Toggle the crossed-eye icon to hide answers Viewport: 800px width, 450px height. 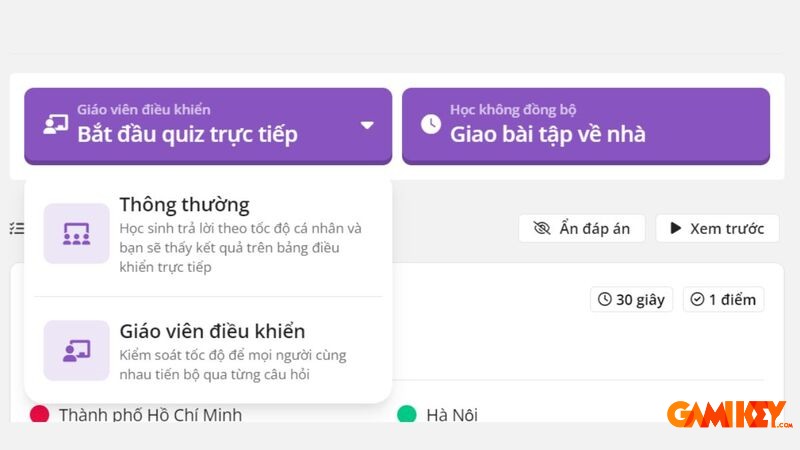(542, 229)
